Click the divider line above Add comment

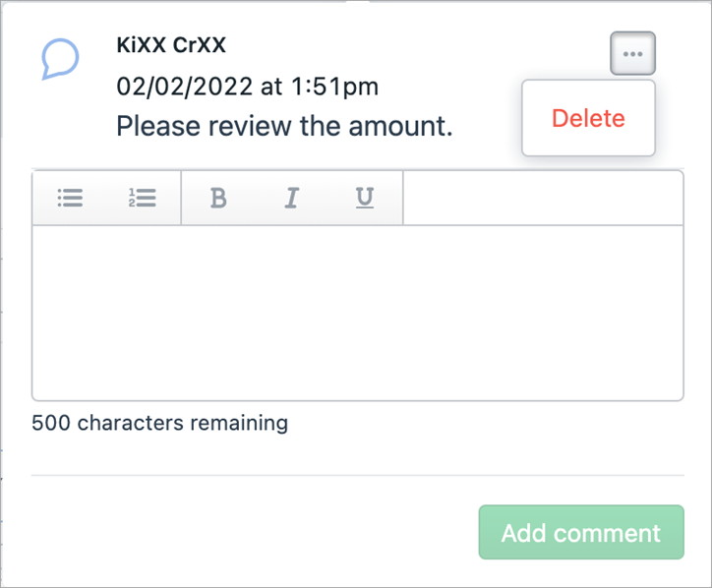pyautogui.click(x=357, y=475)
